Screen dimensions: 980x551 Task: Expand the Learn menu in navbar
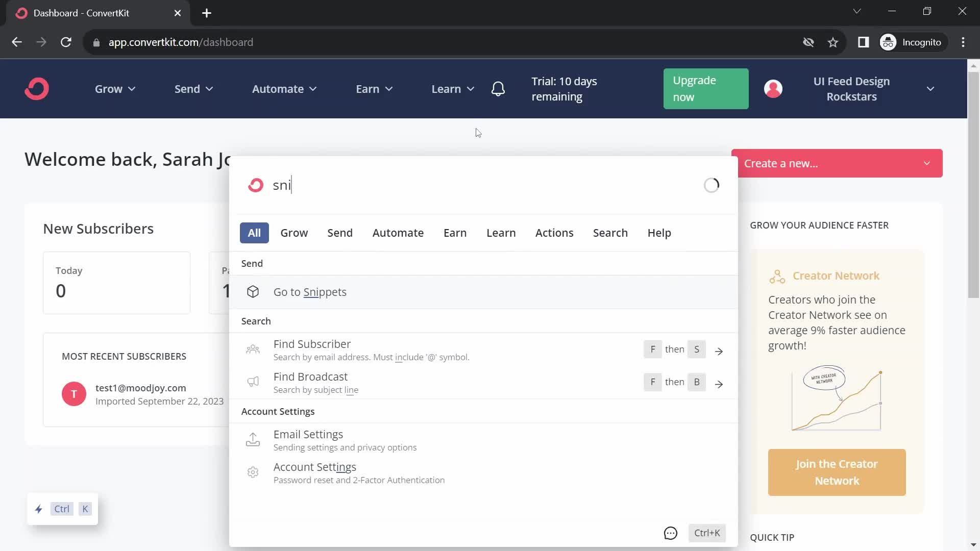[x=453, y=89]
